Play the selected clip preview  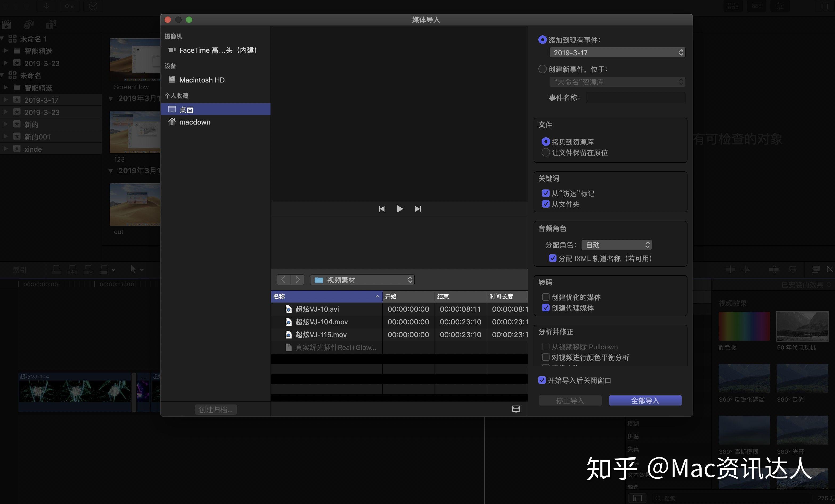[400, 209]
